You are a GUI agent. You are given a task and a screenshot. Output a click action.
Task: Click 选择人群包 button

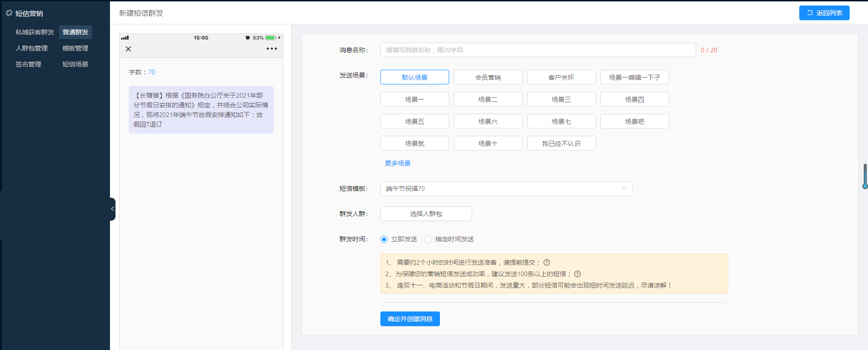[426, 214]
